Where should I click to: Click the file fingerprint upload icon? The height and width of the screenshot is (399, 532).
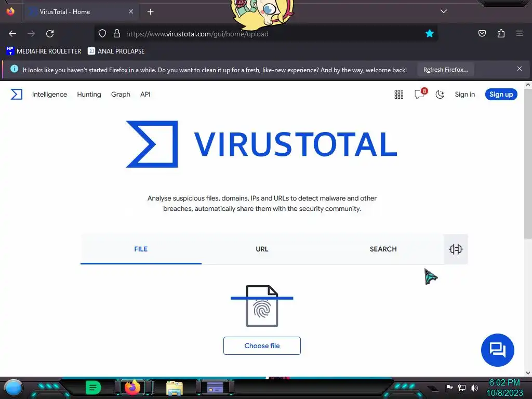pos(262,306)
